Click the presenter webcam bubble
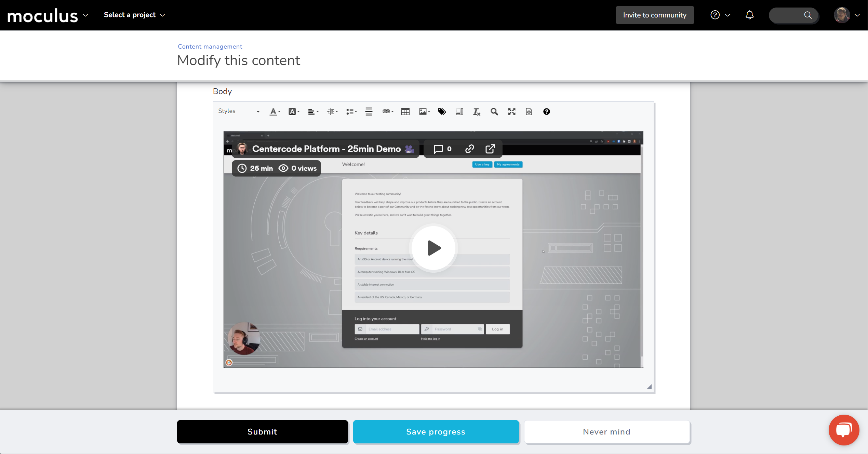This screenshot has width=868, height=454. point(244,338)
